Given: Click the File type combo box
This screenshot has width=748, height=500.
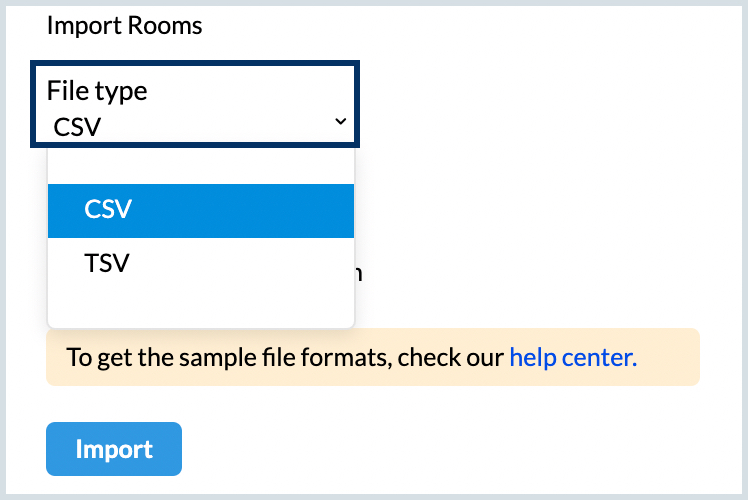Looking at the screenshot, I should 195,105.
